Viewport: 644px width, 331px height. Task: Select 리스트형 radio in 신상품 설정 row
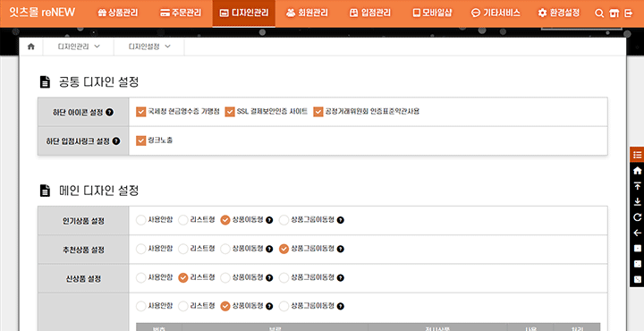tap(182, 278)
